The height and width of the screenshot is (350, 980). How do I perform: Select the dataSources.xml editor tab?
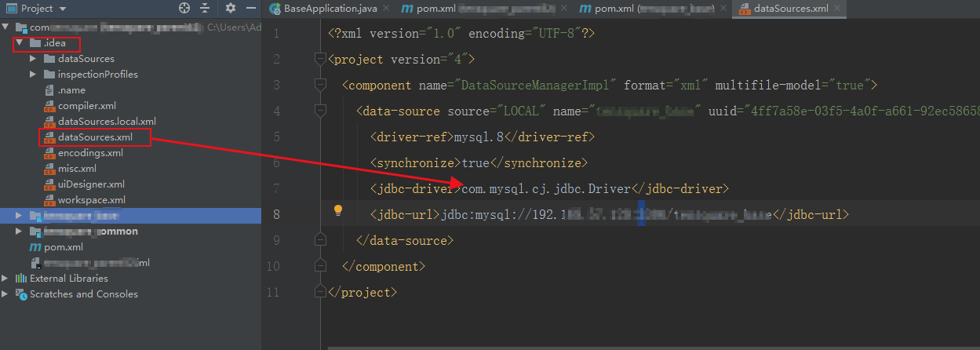pos(790,9)
